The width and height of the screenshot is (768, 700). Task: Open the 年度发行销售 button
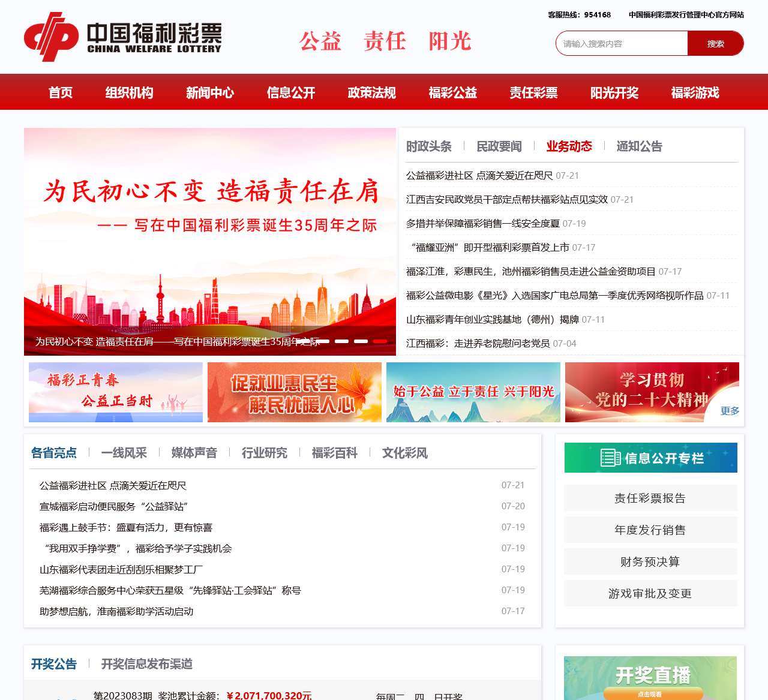650,530
